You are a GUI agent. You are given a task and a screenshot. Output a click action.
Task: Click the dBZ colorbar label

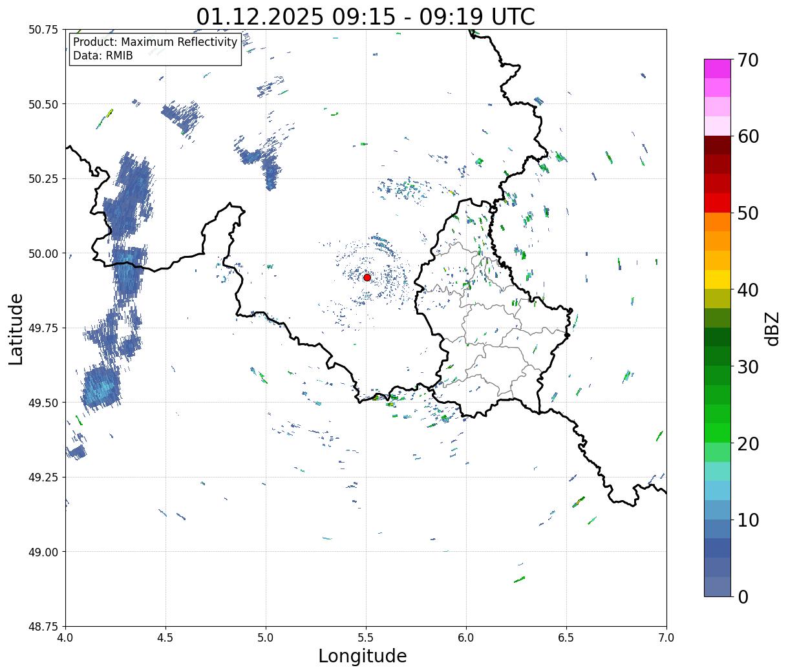click(x=772, y=328)
